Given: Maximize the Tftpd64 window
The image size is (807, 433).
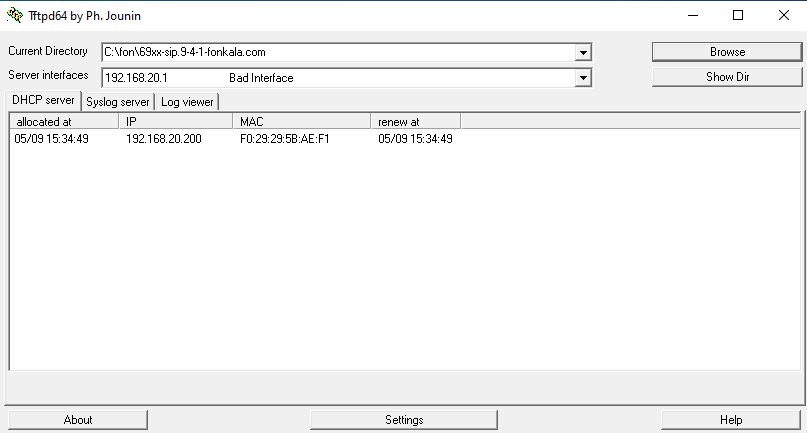Looking at the screenshot, I should tap(738, 15).
